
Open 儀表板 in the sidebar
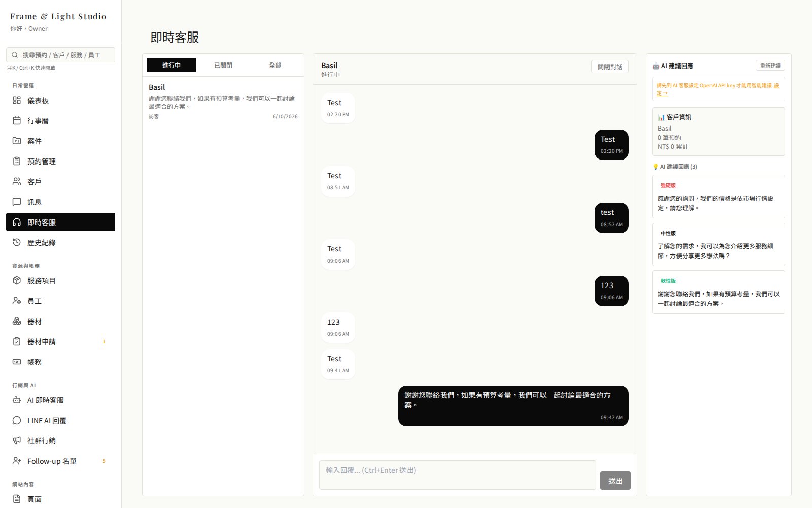tap(60, 100)
